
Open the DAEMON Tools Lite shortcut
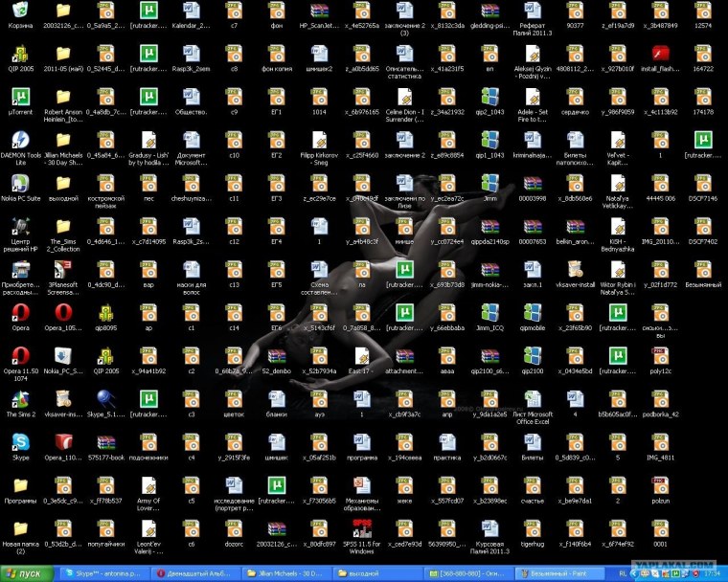(x=20, y=140)
